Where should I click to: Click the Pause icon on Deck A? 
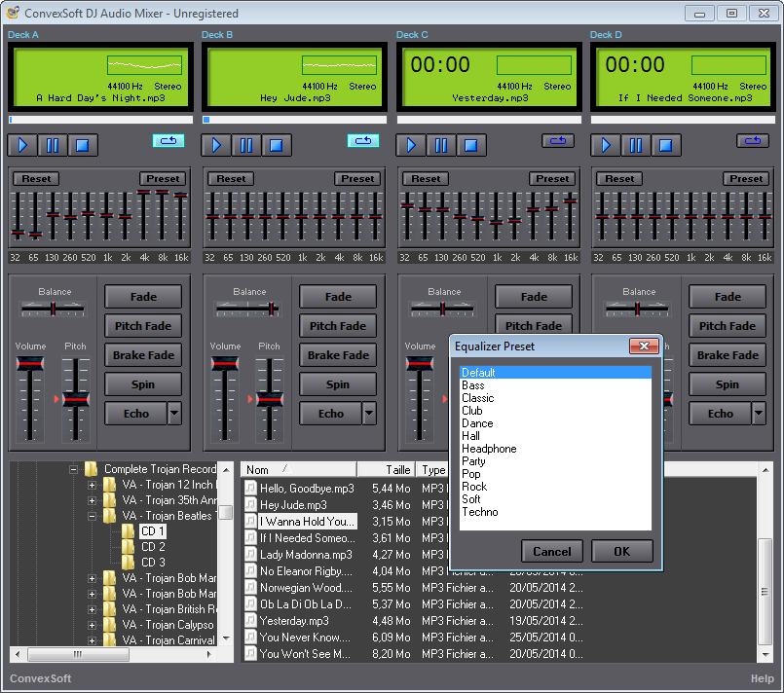pos(52,145)
